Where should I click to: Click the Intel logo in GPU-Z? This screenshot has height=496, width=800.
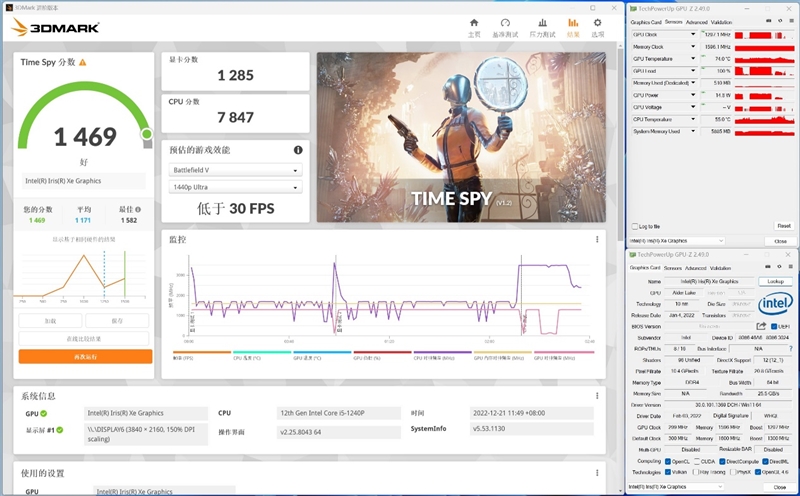[x=775, y=303]
